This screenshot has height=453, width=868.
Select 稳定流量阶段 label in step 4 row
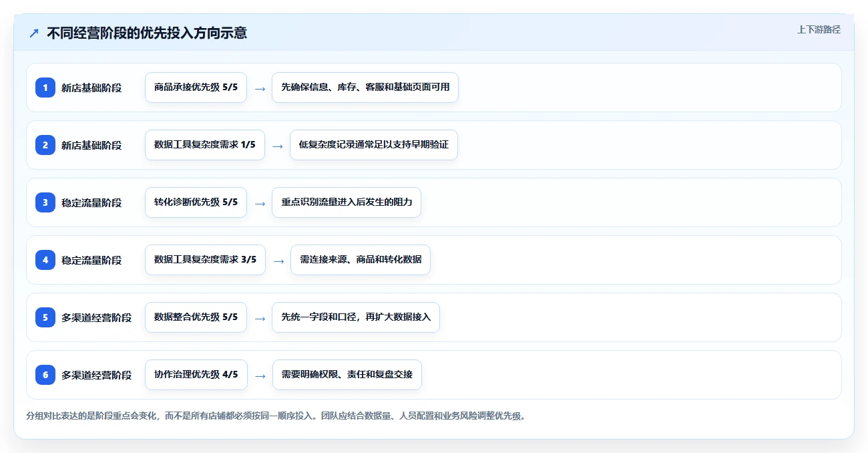pyautogui.click(x=91, y=260)
